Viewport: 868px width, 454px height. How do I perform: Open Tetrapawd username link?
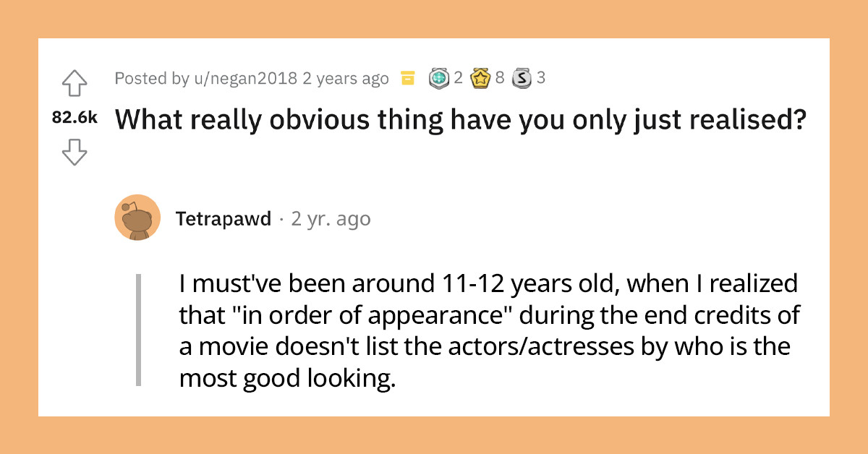pos(224,218)
